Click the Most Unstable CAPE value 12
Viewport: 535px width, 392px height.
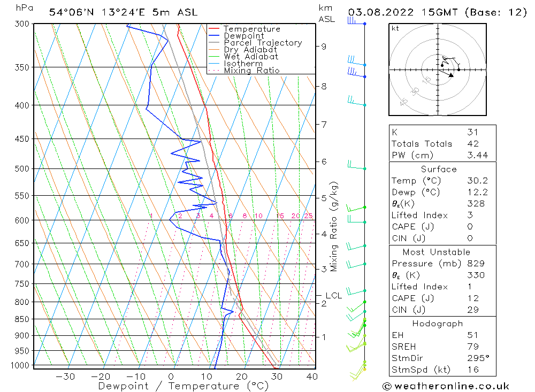(473, 298)
